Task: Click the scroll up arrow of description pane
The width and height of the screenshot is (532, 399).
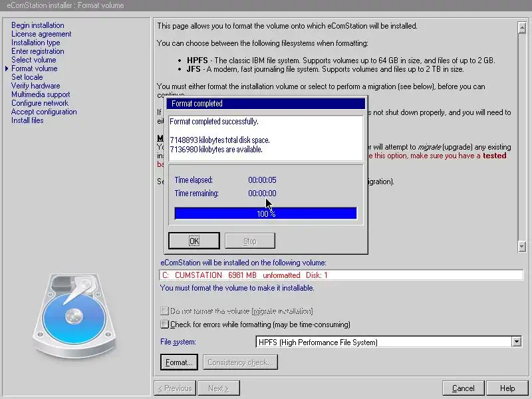Action: click(522, 28)
